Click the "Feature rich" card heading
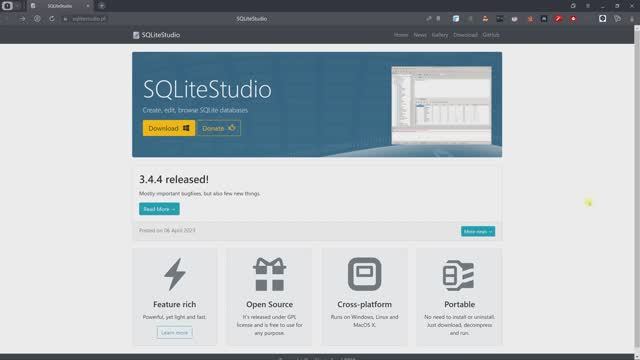This screenshot has height=360, width=640. [x=175, y=304]
